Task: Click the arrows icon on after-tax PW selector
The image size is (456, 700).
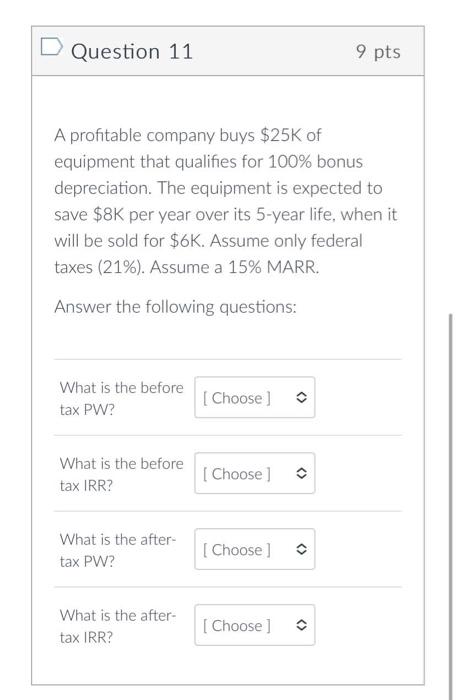Action: click(x=301, y=550)
